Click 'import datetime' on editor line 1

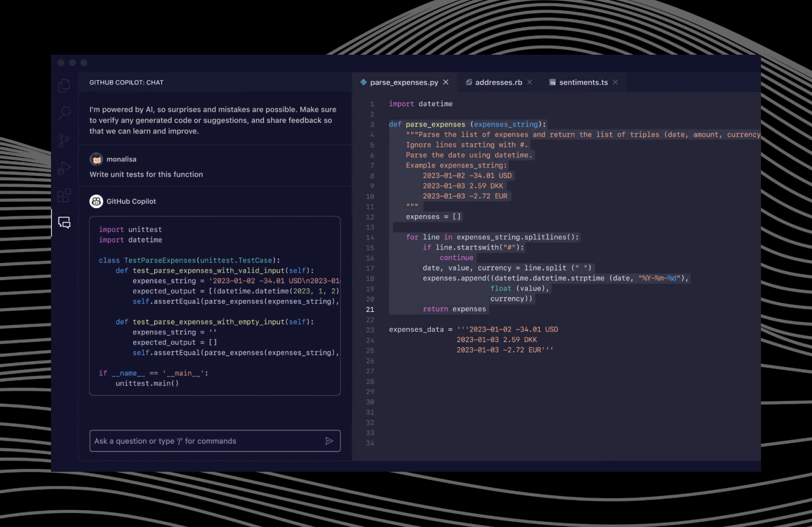[x=421, y=104]
